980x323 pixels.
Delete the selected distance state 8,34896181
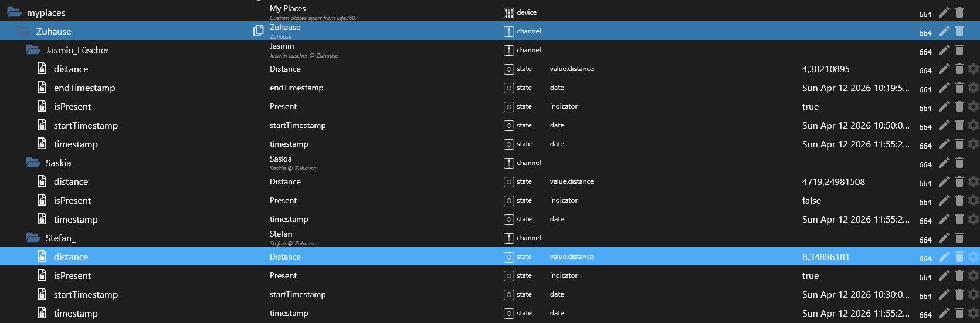(x=959, y=257)
